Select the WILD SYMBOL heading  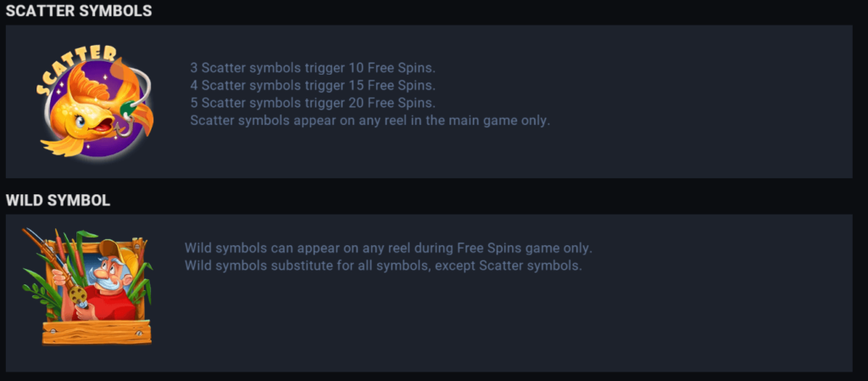58,201
